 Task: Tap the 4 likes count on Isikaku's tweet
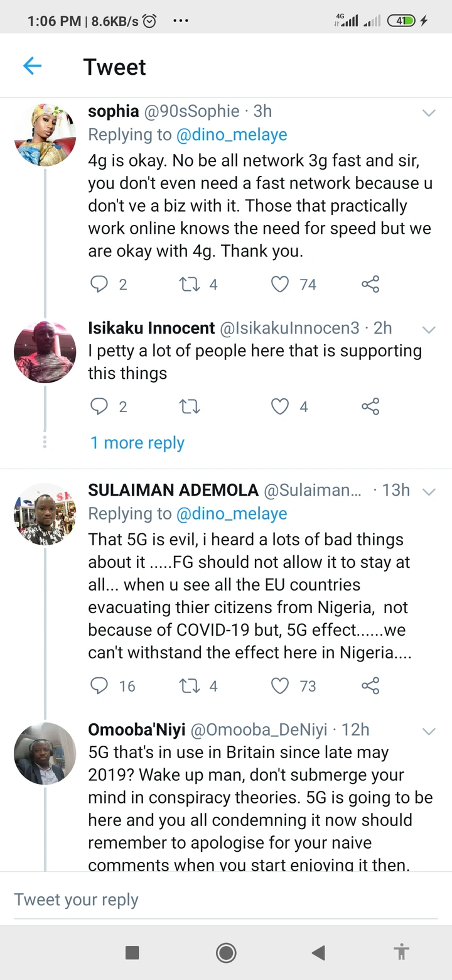point(304,406)
